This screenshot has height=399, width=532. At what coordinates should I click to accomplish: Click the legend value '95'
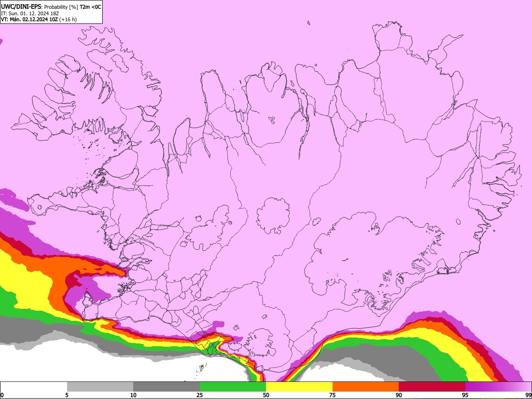[x=465, y=395]
